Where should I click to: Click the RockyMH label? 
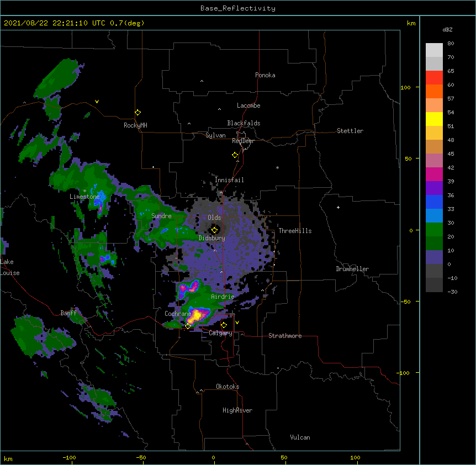[x=135, y=125]
